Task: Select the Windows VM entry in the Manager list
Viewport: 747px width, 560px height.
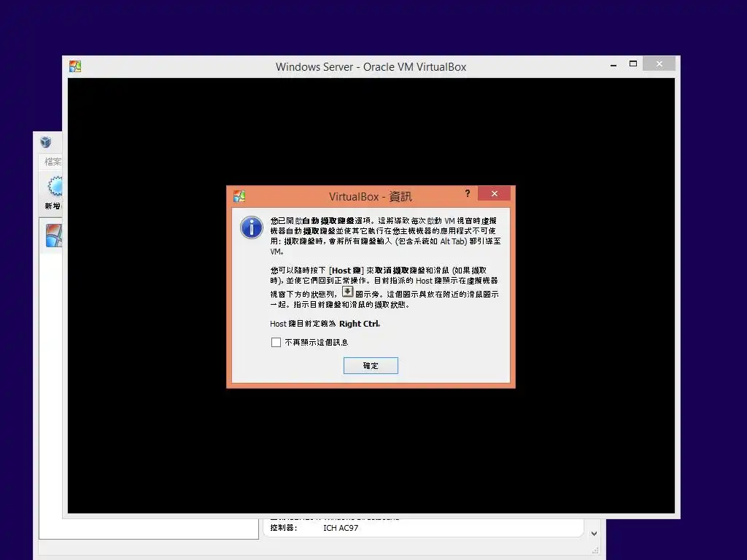Action: (x=52, y=236)
